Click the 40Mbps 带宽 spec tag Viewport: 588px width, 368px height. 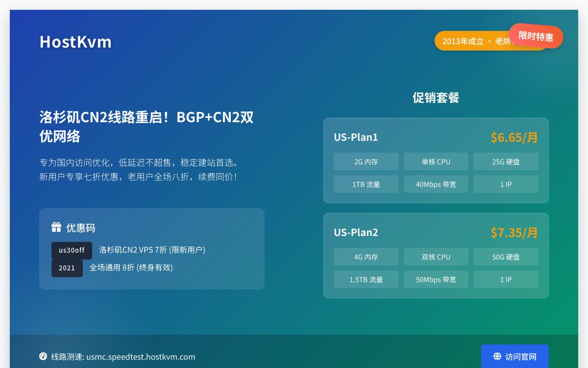[436, 184]
